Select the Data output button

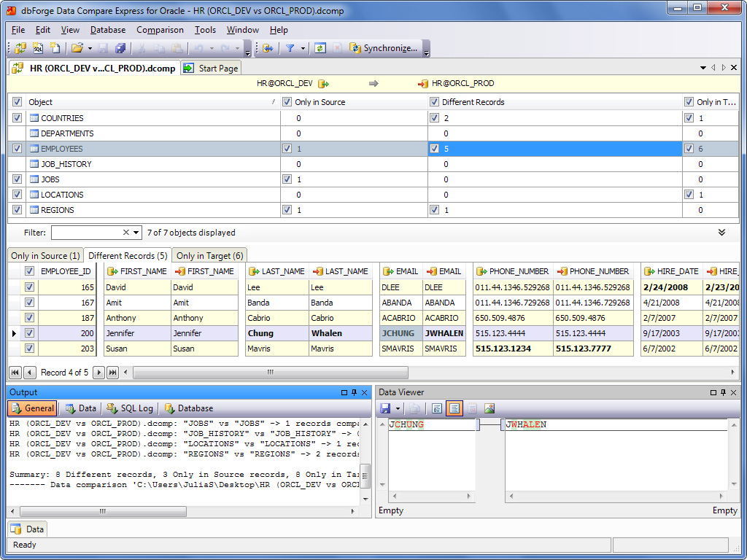coord(81,408)
